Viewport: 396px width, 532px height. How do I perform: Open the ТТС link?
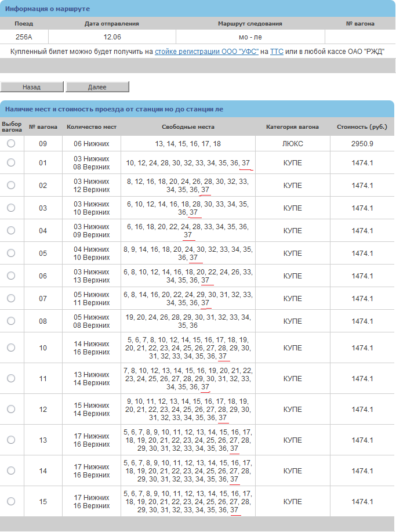point(277,52)
